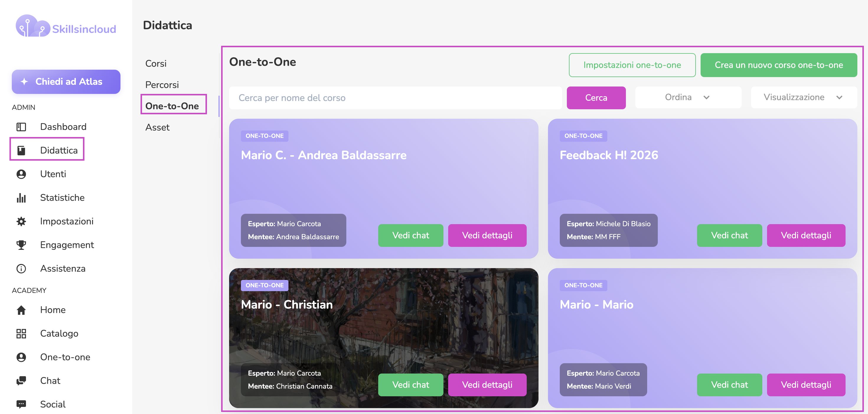Focus the Cerca per nome del corso field
This screenshot has width=868, height=414.
point(396,98)
